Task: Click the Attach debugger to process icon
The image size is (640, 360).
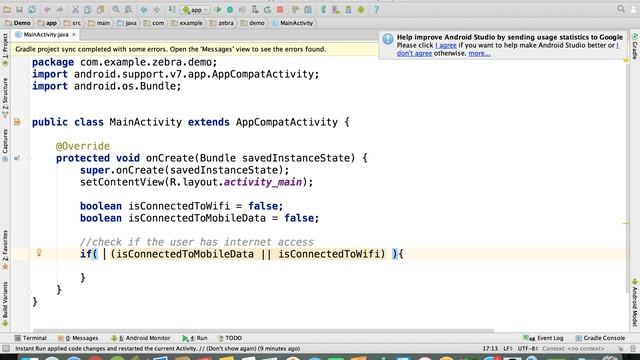Action: 255,9
